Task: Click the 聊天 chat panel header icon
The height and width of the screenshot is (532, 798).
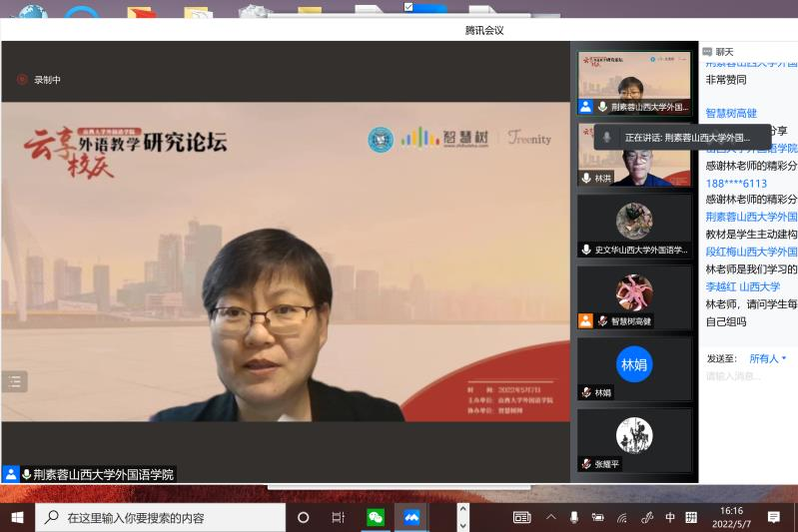Action: [x=707, y=51]
